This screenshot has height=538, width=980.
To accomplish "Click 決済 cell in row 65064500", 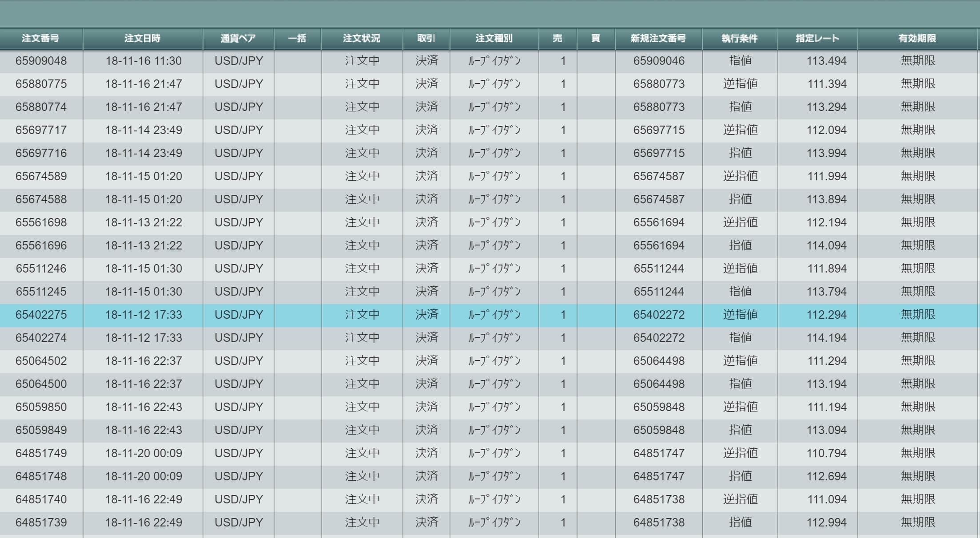I will pos(426,384).
